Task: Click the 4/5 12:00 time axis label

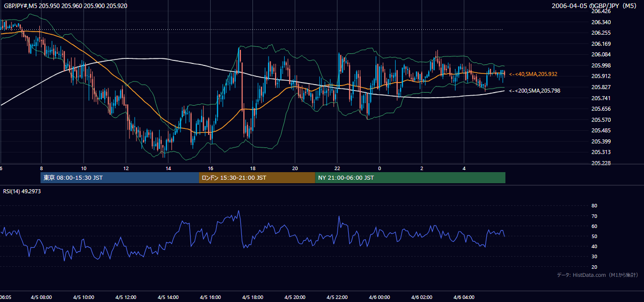Action: pos(125,297)
